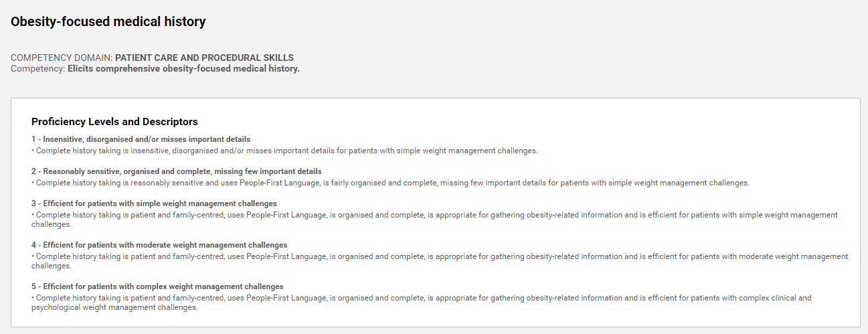Click the 'Elicits comprehensive obesity-focused medical history' competency
Viewport: 868px width, 334px height.
pos(183,68)
